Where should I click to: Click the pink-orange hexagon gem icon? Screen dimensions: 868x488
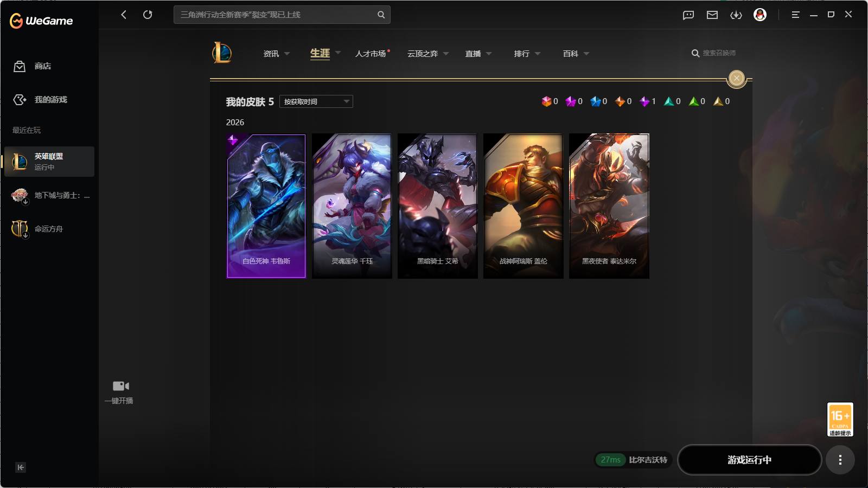click(546, 101)
